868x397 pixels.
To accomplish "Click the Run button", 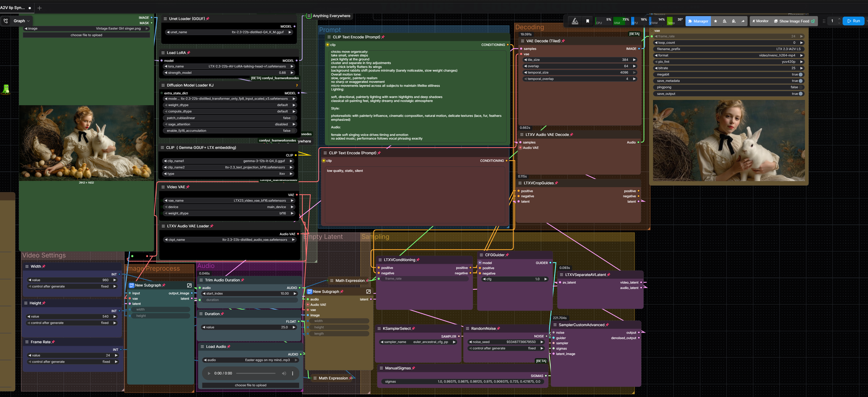I will [853, 21].
